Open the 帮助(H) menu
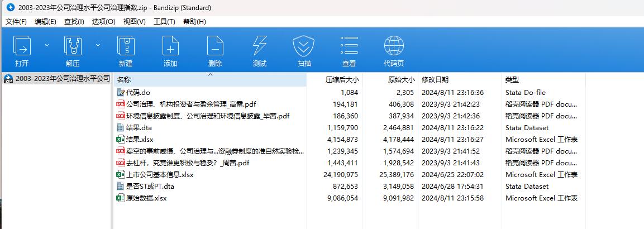Viewport: 644px width, 229px height. [195, 22]
